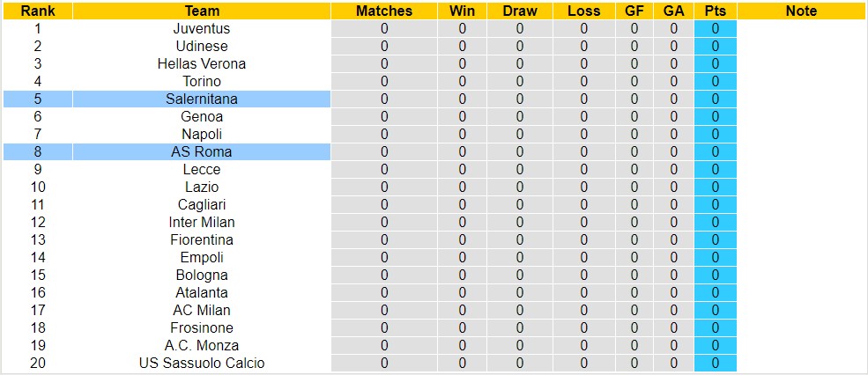Image resolution: width=868 pixels, height=375 pixels.
Task: Select the GA column header
Action: click(x=674, y=11)
